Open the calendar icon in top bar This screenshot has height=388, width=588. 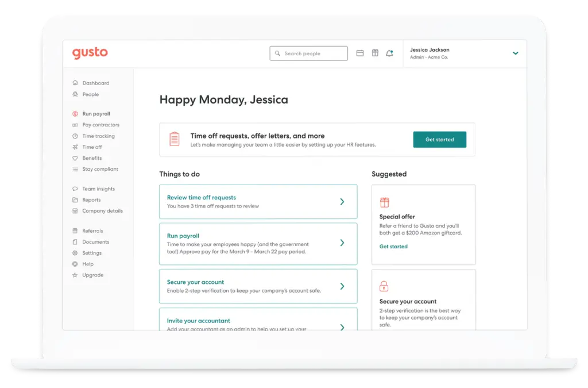tap(360, 53)
